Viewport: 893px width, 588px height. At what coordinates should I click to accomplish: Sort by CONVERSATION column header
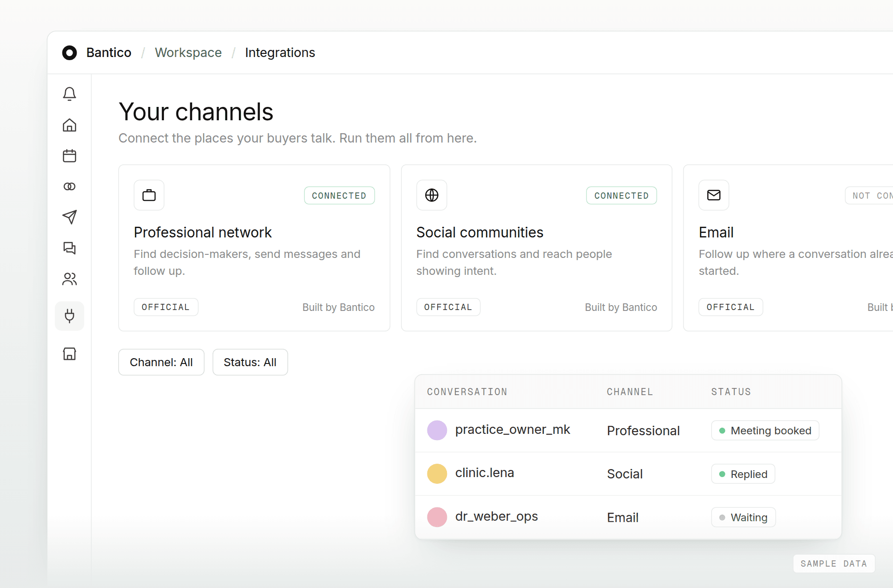tap(467, 392)
